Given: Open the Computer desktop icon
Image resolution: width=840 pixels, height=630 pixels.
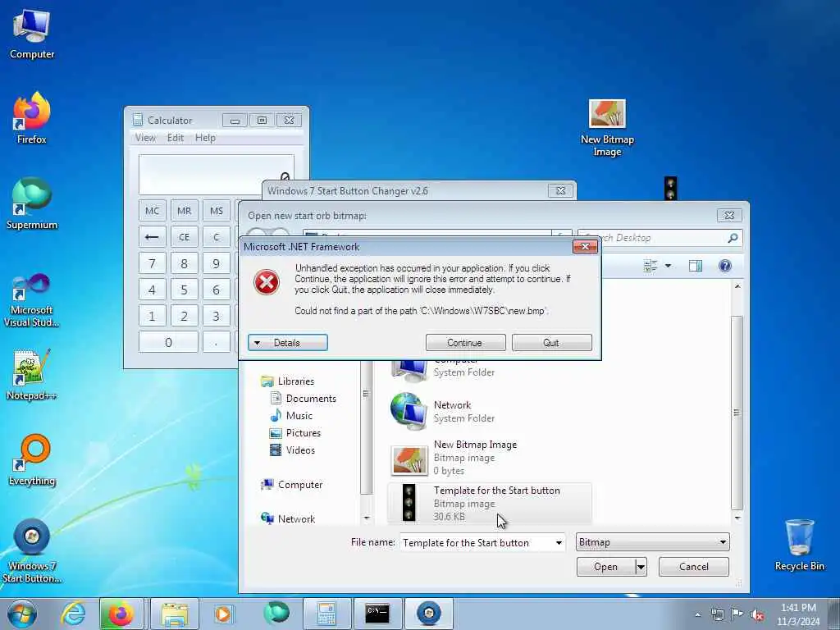Looking at the screenshot, I should (x=32, y=34).
